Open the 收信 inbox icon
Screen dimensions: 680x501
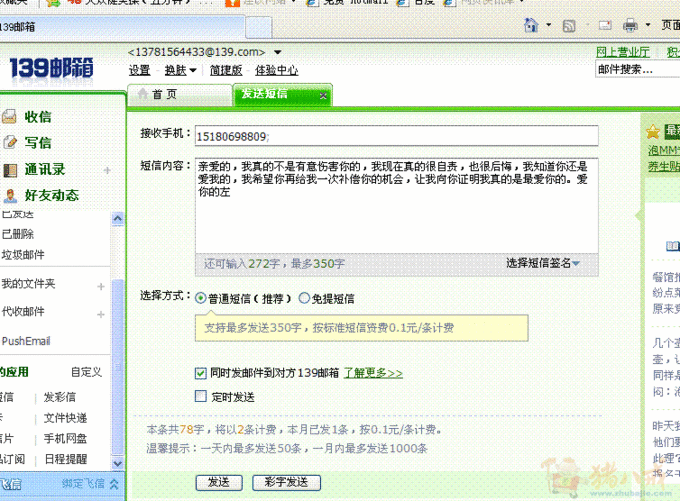click(x=9, y=116)
